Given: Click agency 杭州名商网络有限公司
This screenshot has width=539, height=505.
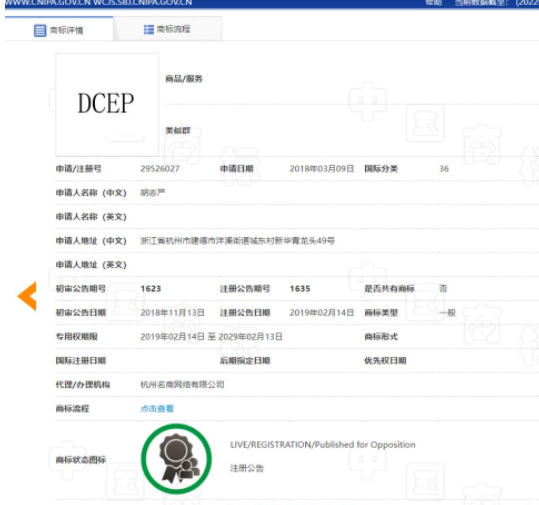Looking at the screenshot, I should point(182,384).
